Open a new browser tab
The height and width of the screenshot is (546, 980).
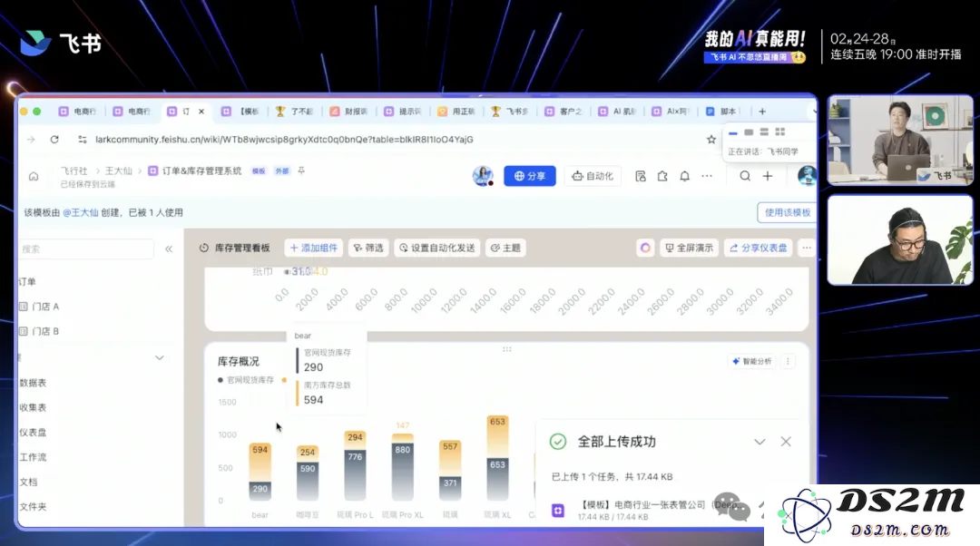[x=762, y=112]
